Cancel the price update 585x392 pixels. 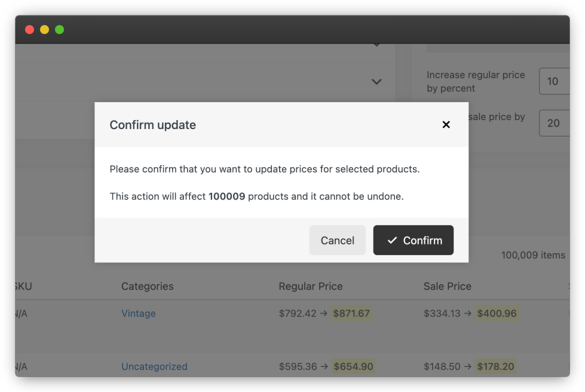338,240
